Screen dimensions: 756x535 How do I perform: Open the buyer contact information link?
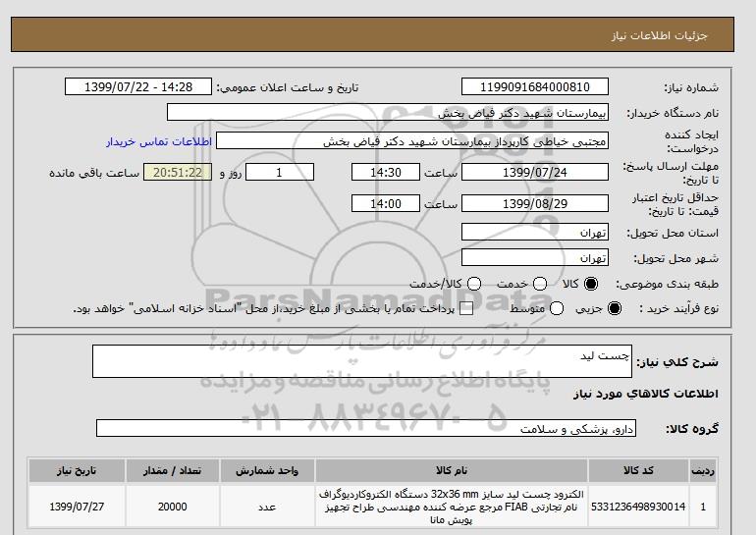point(159,141)
